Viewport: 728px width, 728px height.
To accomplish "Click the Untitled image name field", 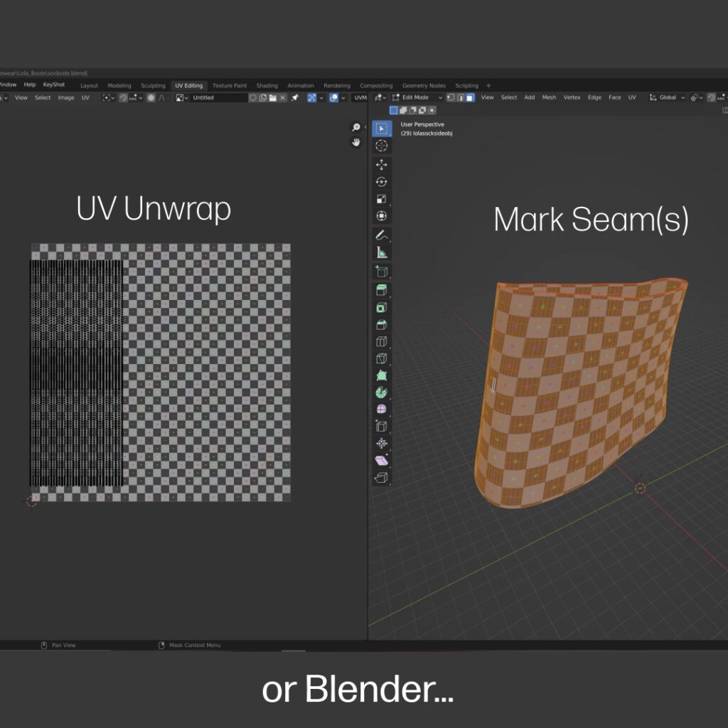I will pyautogui.click(x=218, y=97).
